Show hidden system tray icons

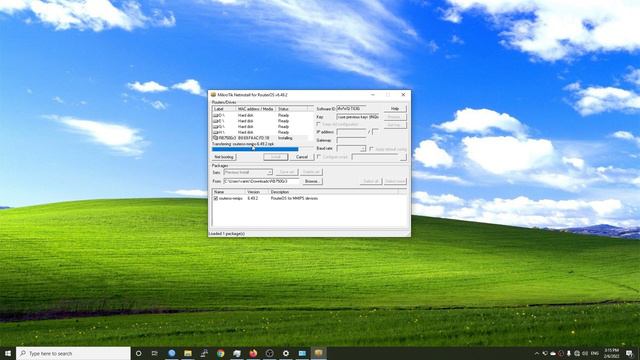click(x=537, y=353)
